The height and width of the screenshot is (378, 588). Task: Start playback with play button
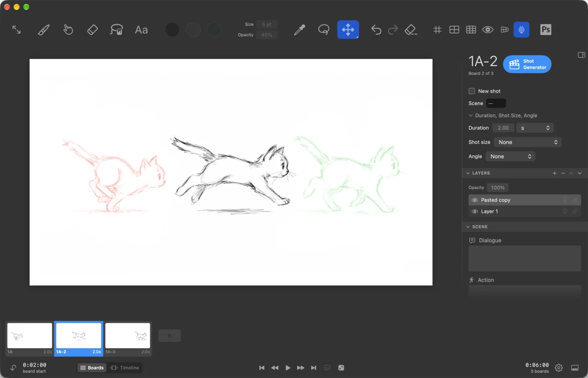pos(288,368)
